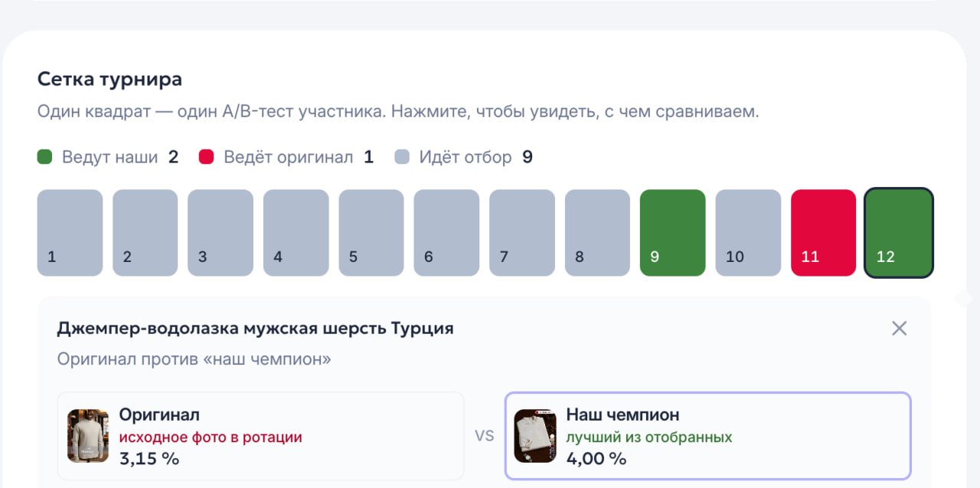This screenshot has width=980, height=488.
Task: Click the green Ведут наши legend dot
Action: click(x=44, y=157)
